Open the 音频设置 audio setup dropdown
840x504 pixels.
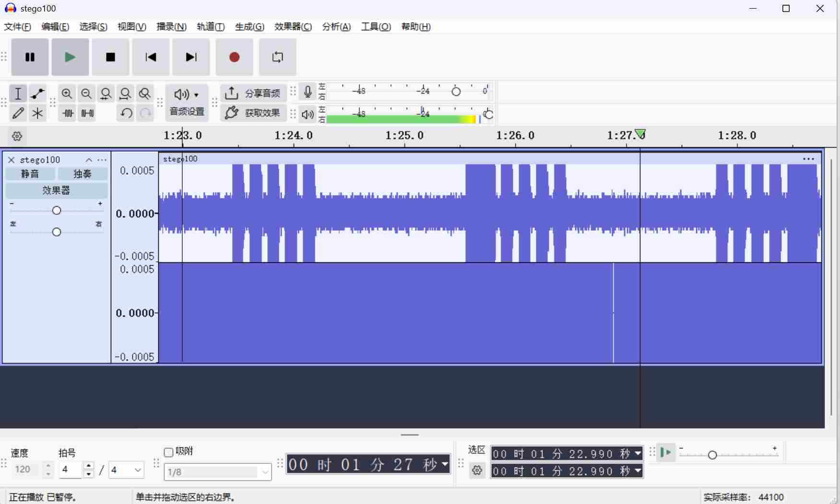(187, 103)
